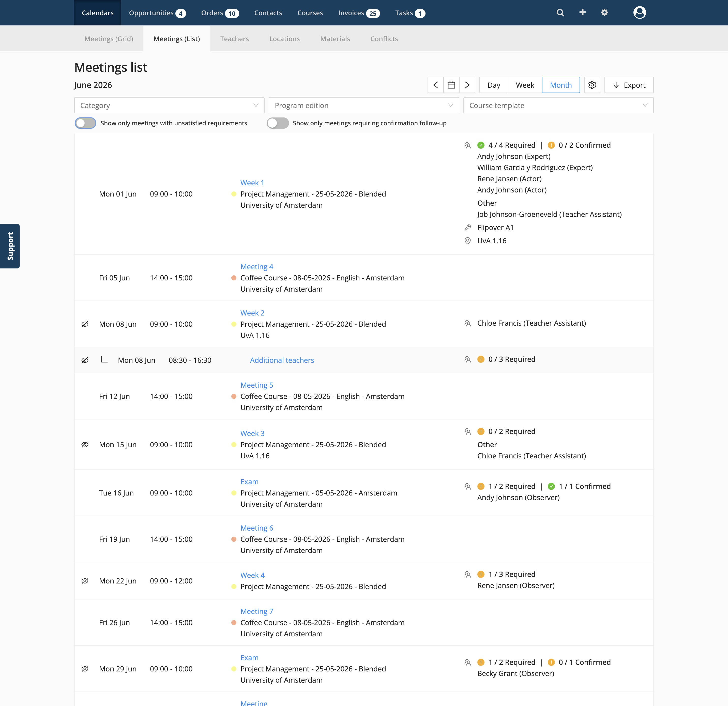Click yellow color dot on Week 1 row
Screen dimensions: 728x706
(234, 194)
